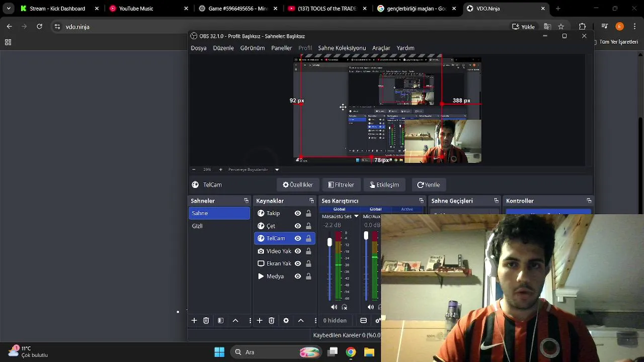Open the Masaüstü Ses dropdown arrow
Viewport: 644px width, 362px height.
click(356, 216)
